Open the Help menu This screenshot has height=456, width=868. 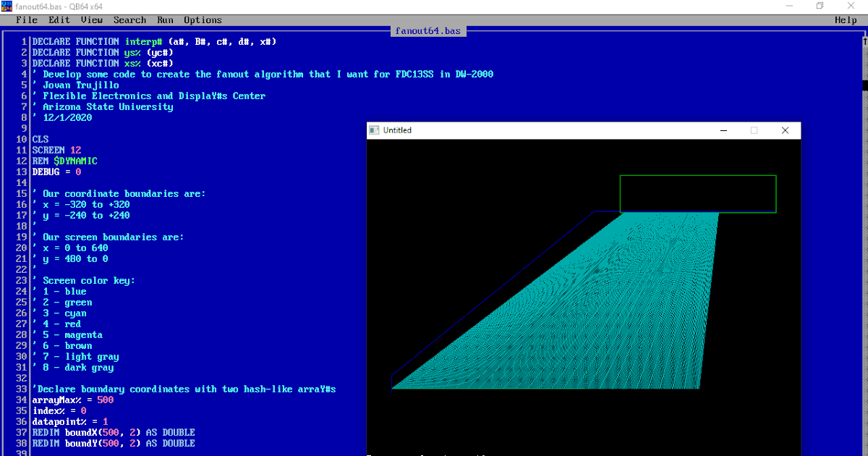(x=845, y=20)
